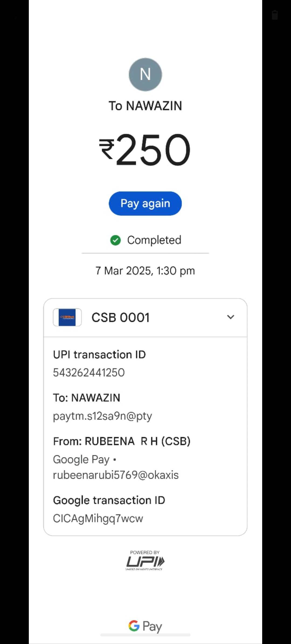Click the rubeenarubi5769@okaxis sender address
The height and width of the screenshot is (644, 291).
(x=116, y=475)
